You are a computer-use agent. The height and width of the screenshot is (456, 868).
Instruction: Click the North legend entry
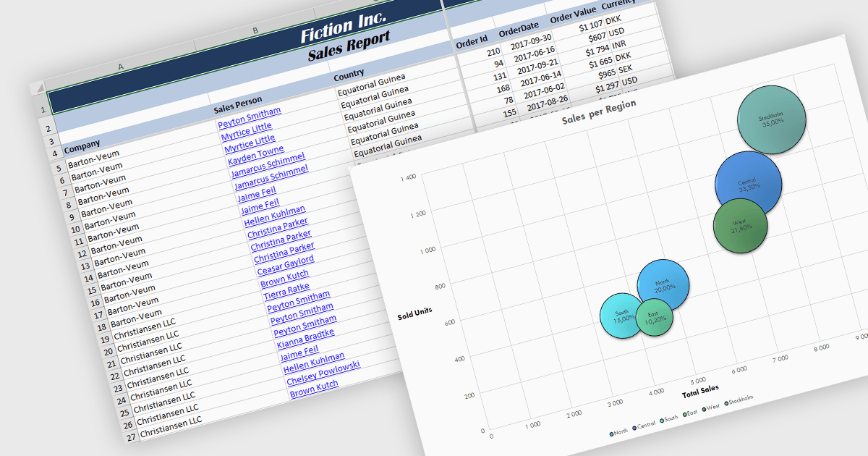(x=618, y=433)
